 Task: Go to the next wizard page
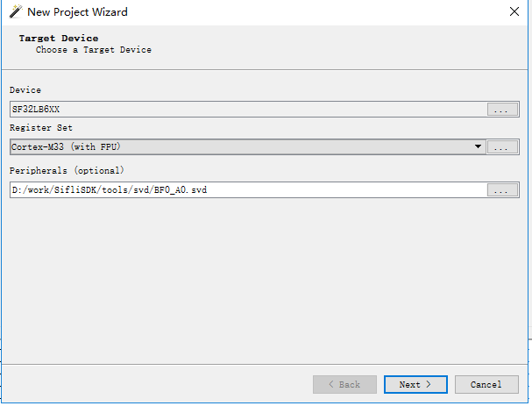415,384
